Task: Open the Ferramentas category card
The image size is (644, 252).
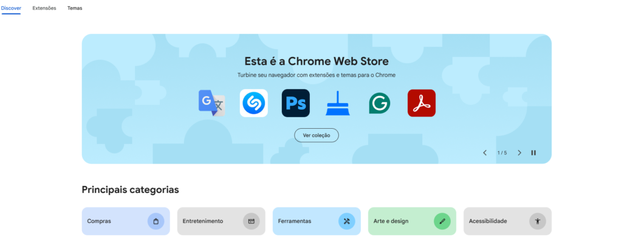Action: click(317, 221)
